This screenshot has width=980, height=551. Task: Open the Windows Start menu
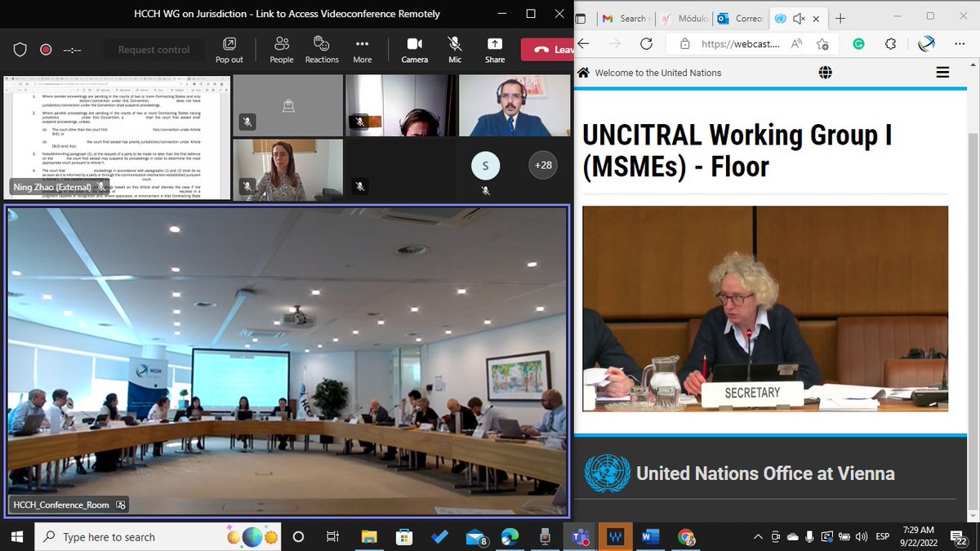point(17,536)
